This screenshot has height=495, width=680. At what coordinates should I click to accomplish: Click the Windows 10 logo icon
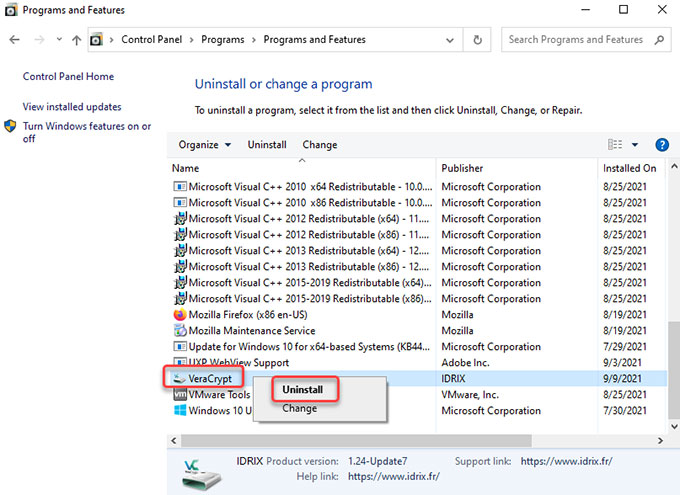pos(180,410)
